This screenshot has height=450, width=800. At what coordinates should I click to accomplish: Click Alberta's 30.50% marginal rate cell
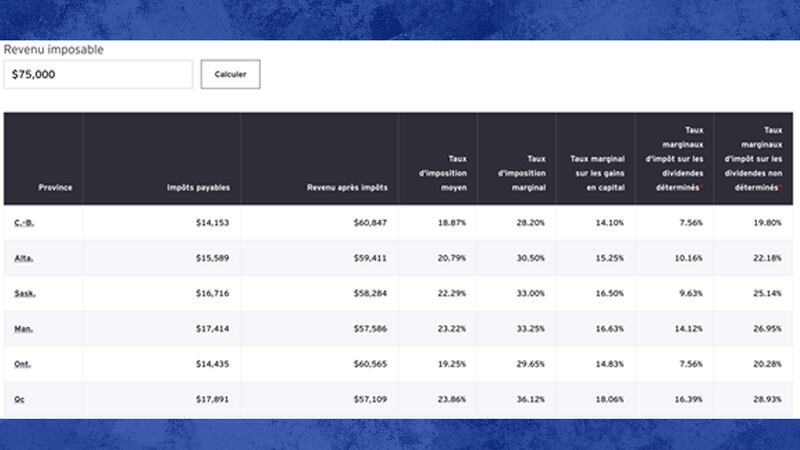[530, 258]
